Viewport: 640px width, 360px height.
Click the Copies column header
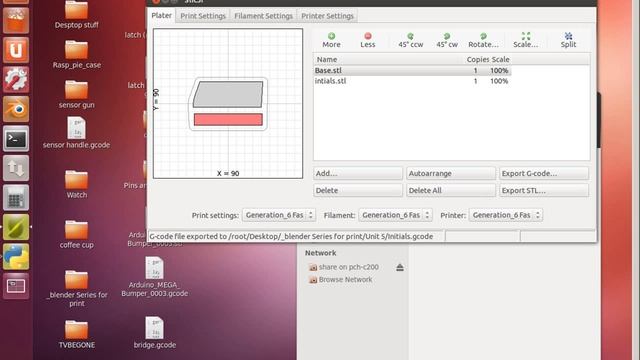pyautogui.click(x=478, y=59)
